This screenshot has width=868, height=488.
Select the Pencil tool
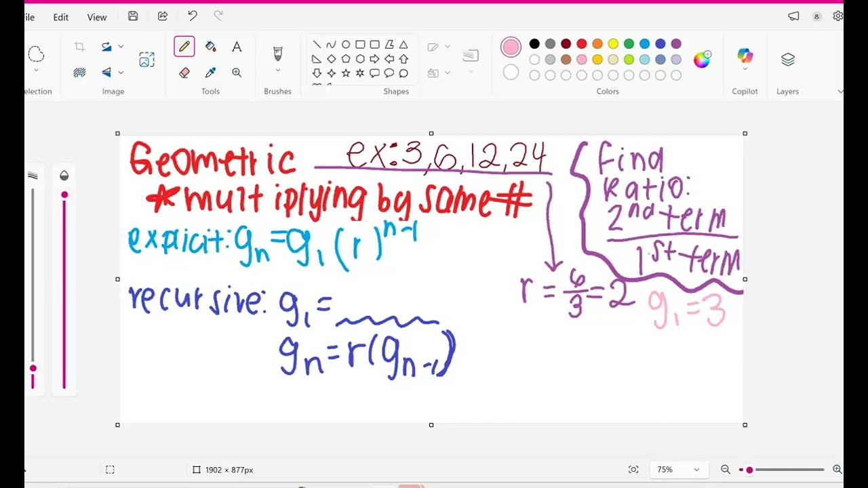tap(184, 47)
